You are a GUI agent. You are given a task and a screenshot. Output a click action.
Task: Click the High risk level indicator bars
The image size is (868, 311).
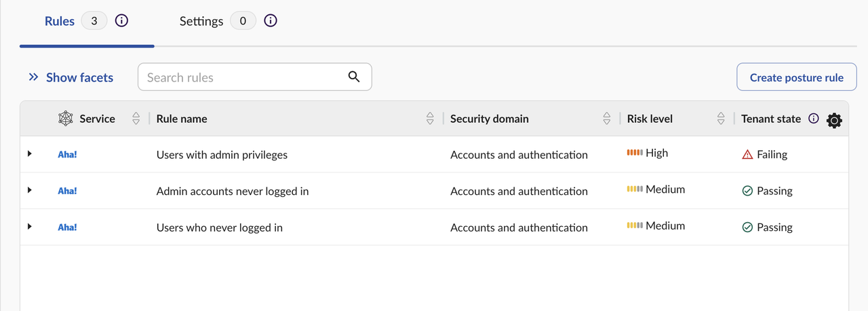(635, 153)
